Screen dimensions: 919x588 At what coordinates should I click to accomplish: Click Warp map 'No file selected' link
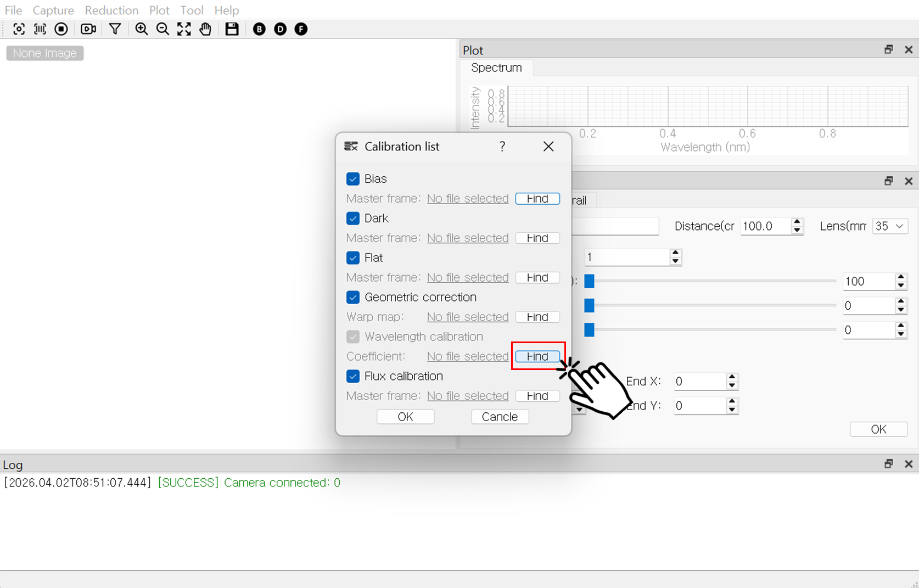[468, 317]
